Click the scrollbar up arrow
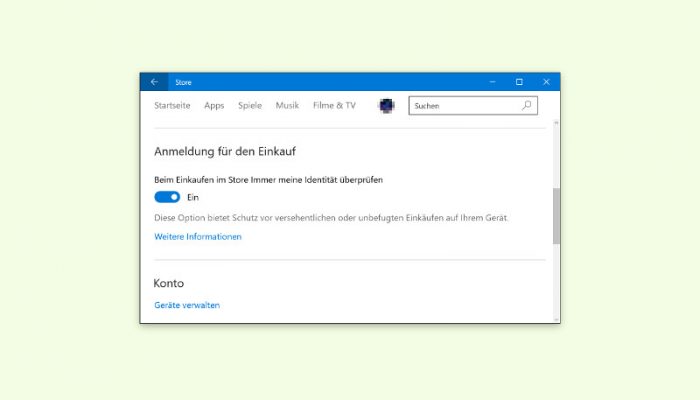 [556, 123]
